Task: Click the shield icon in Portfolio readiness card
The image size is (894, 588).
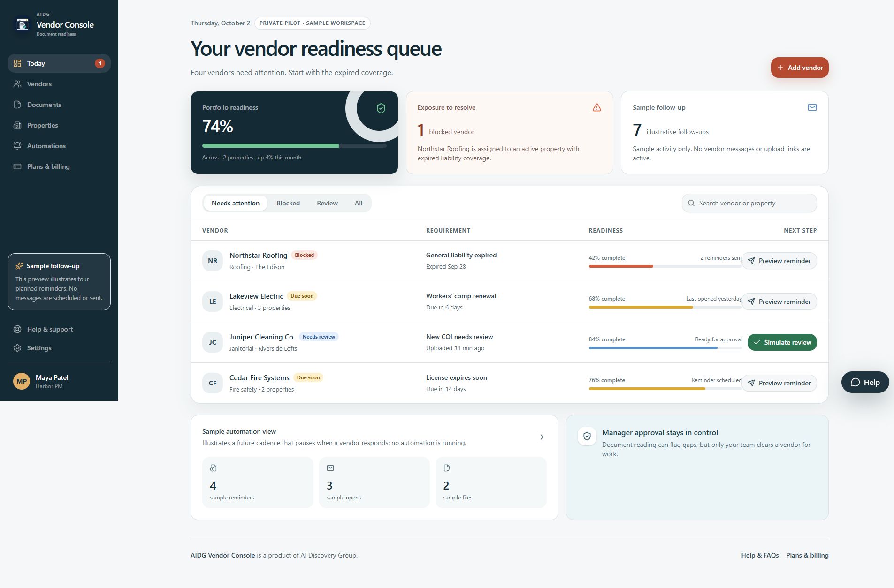Action: (381, 108)
